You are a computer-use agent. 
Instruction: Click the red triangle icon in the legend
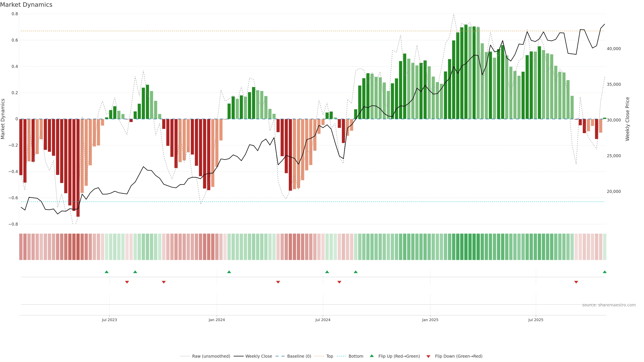click(428, 356)
